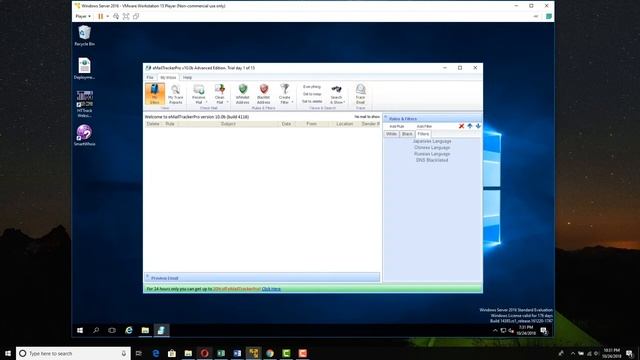Image resolution: width=640 pixels, height=360 pixels.
Task: Select the Filters tab
Action: click(x=423, y=134)
